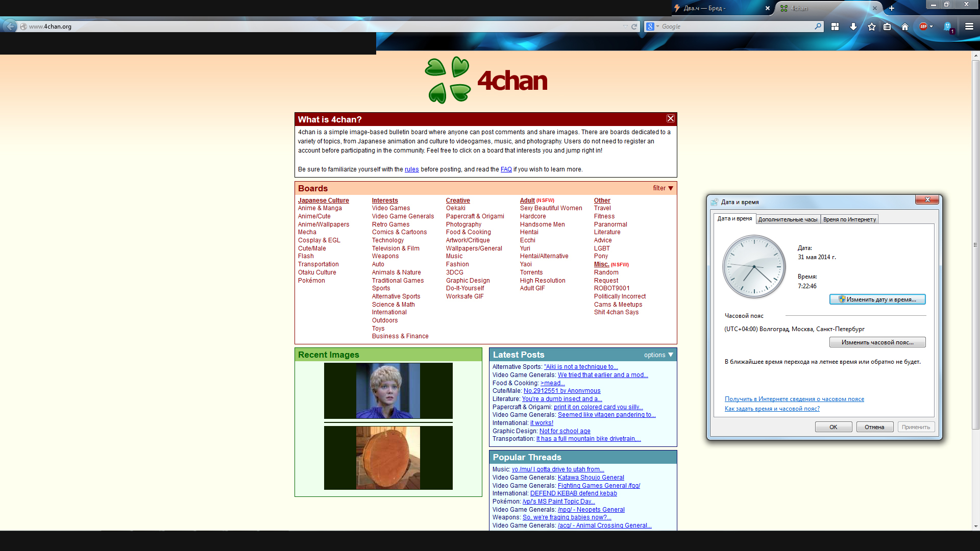Close the What is 4chan box

pos(671,118)
